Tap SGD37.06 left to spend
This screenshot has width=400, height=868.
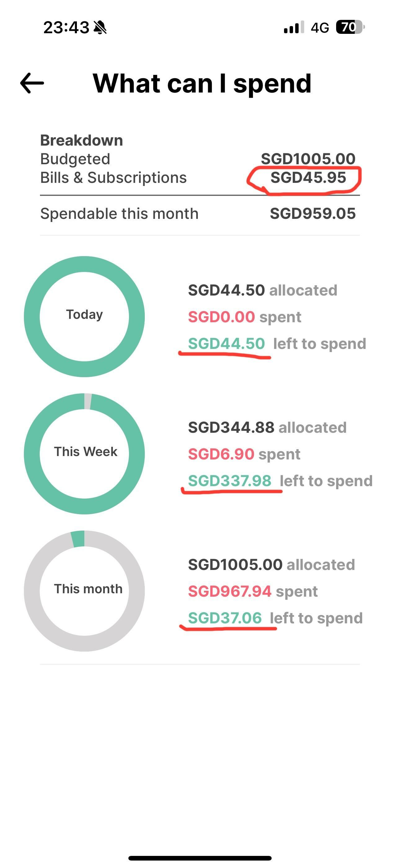[x=224, y=618]
